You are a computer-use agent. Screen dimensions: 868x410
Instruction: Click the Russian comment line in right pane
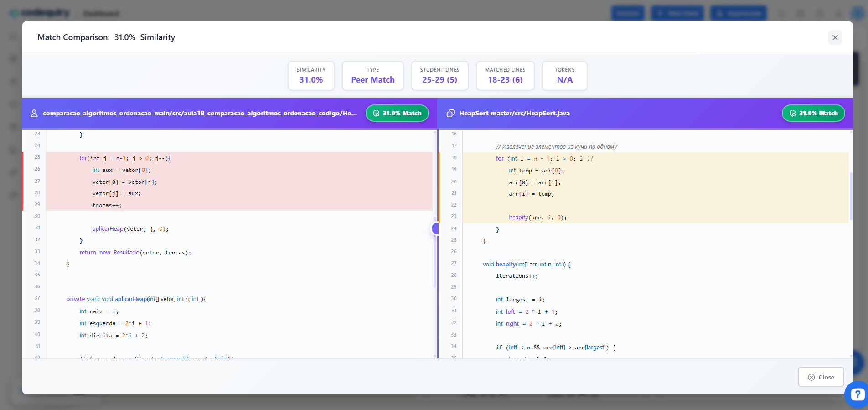tap(556, 147)
